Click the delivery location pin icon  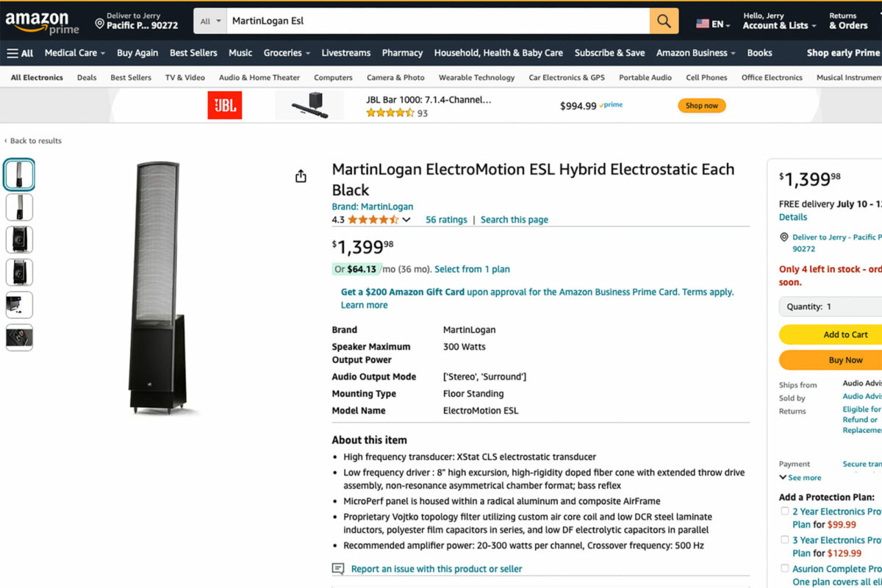pos(100,24)
